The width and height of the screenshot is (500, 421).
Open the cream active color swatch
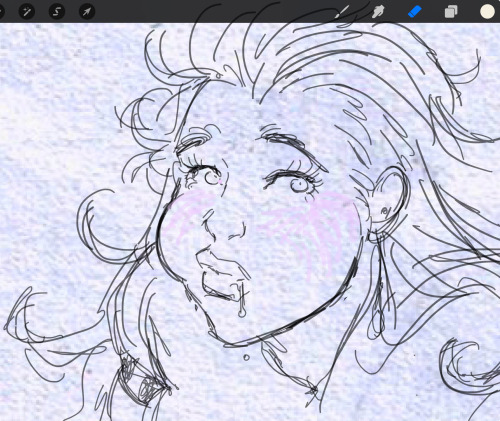pyautogui.click(x=487, y=12)
